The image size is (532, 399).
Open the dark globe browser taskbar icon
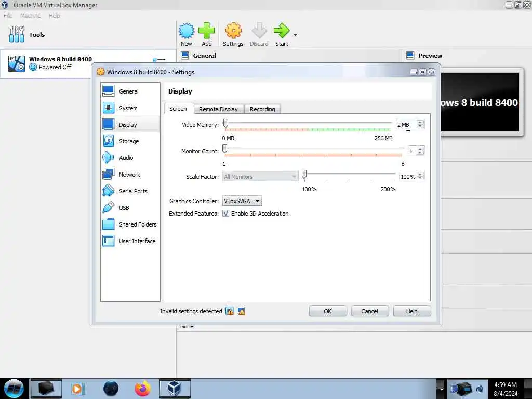pyautogui.click(x=111, y=389)
